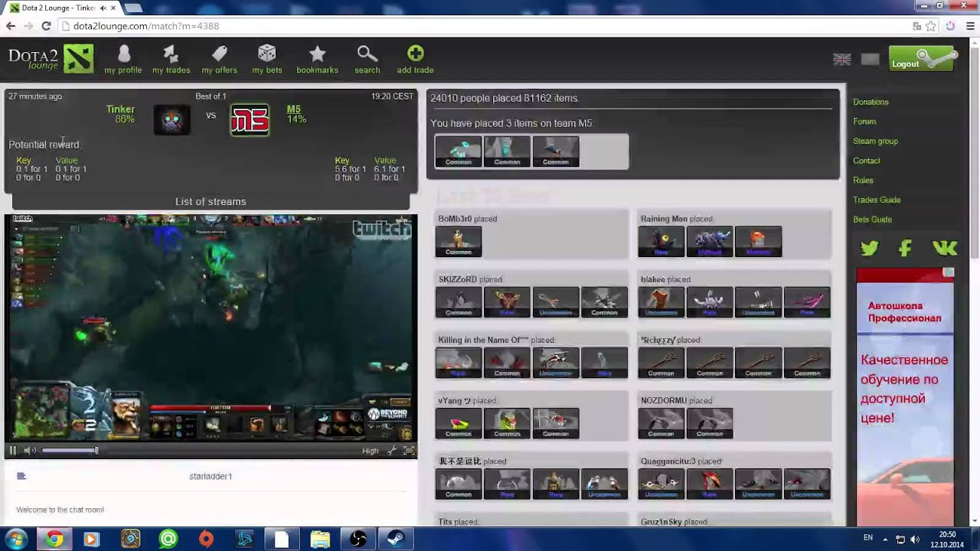Viewport: 980px width, 551px height.
Task: Open the Contact link
Action: tap(866, 161)
